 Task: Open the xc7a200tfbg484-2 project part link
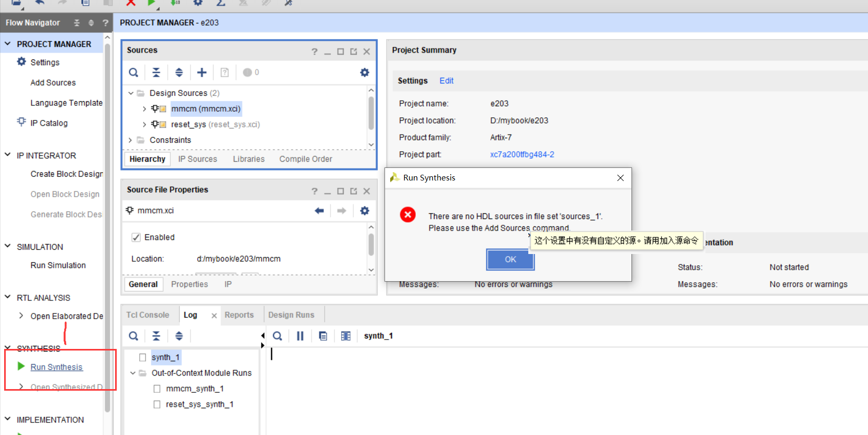point(522,154)
